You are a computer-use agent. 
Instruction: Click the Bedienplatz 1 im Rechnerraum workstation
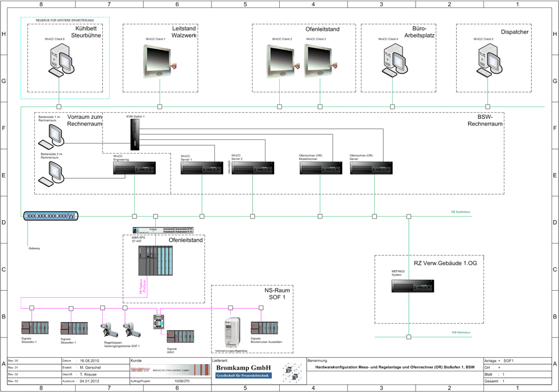coord(52,135)
